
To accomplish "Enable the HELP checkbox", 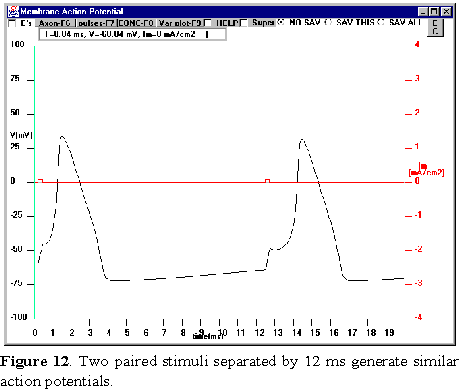I will pos(208,23).
